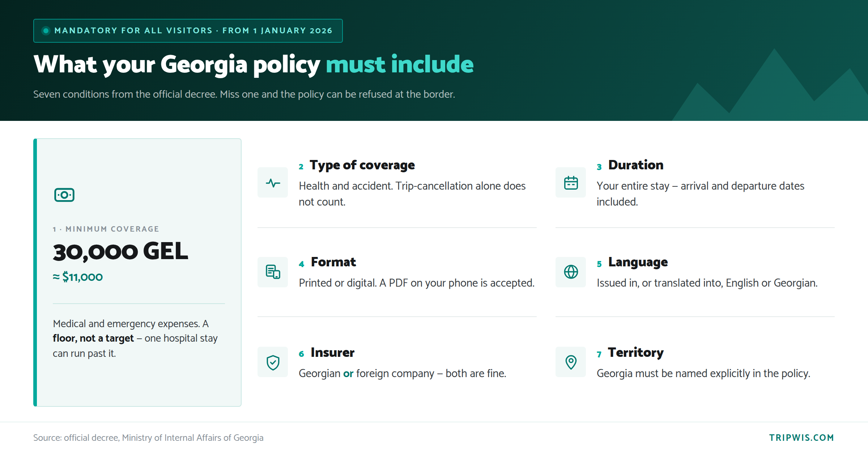Click the '30,000 GEL' amount

coord(120,251)
